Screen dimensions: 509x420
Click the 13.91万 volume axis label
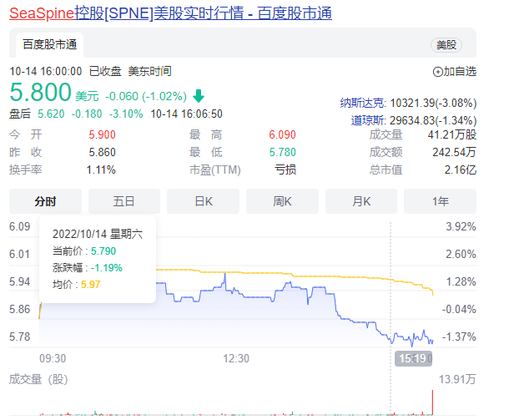(457, 379)
